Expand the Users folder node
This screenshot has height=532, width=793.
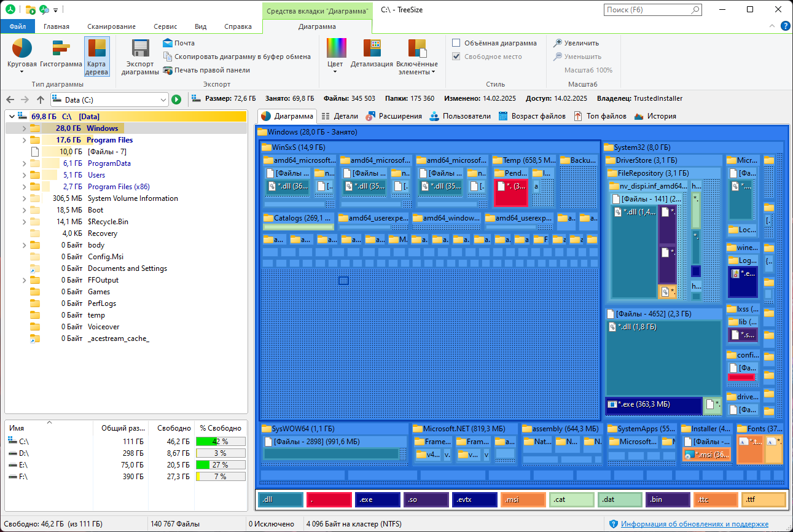click(24, 175)
